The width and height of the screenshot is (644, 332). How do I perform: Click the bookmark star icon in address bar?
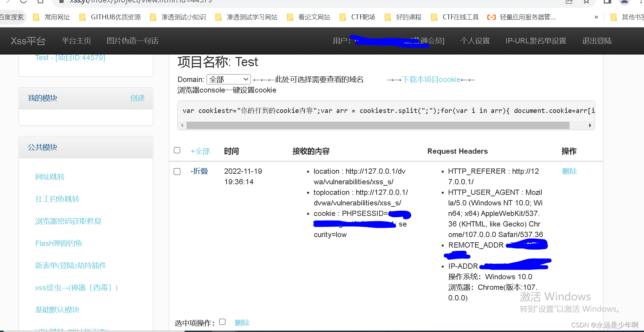tap(586, 1)
